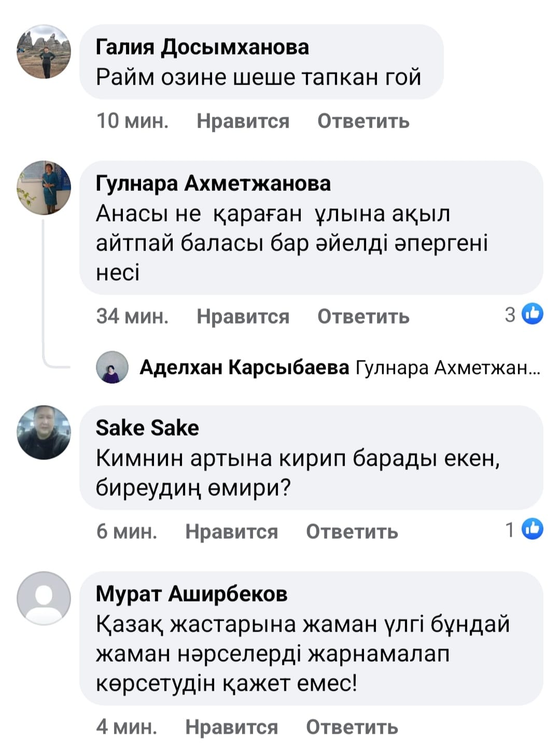Toggle Нравится on Sake Sake's comment
560x754 pixels.
coord(231,532)
